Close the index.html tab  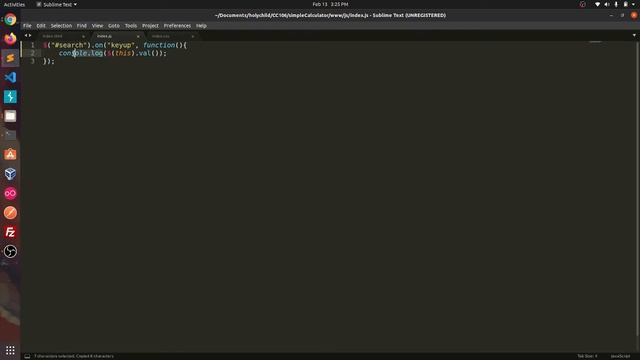(x=84, y=36)
